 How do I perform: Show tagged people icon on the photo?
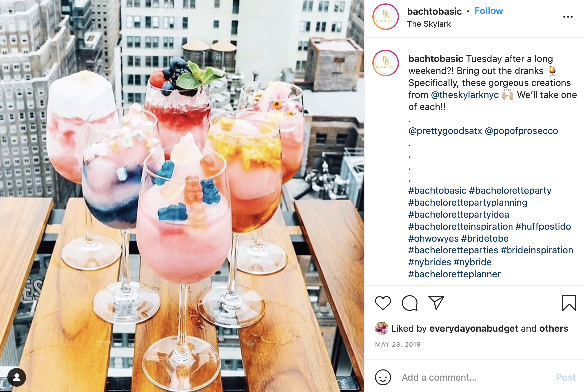(17, 377)
